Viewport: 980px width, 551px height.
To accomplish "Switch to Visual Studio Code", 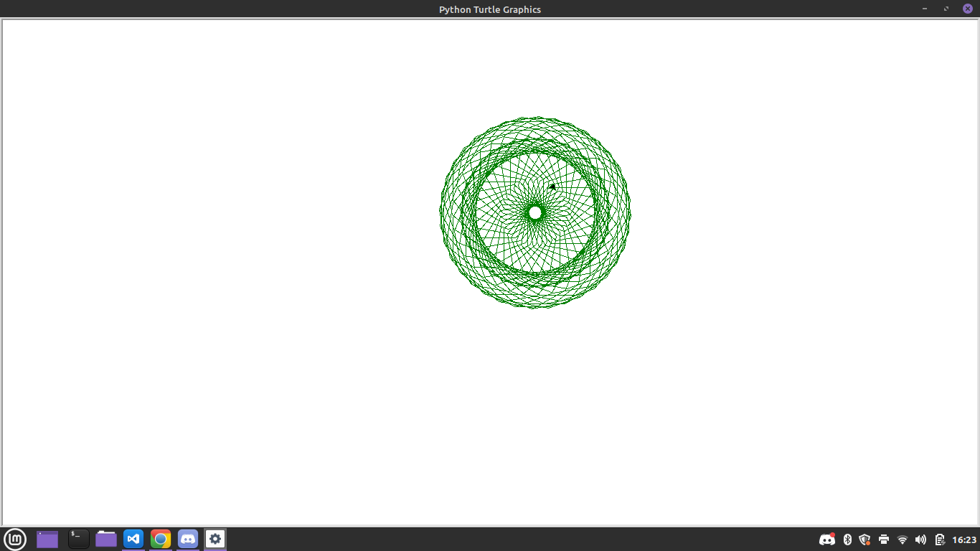I will click(x=133, y=539).
